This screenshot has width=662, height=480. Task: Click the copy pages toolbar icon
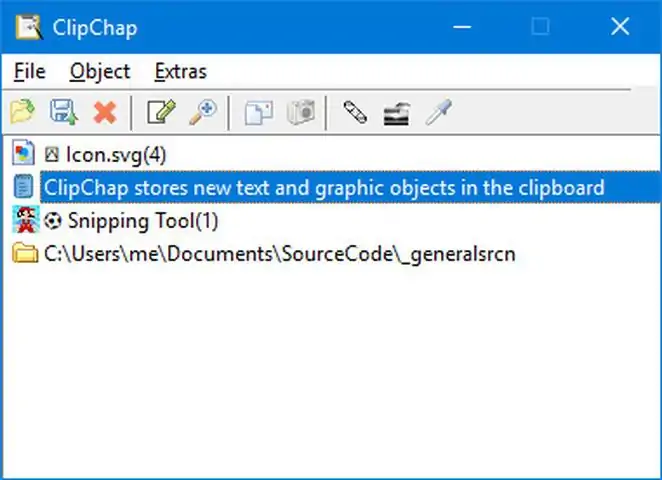tap(259, 112)
